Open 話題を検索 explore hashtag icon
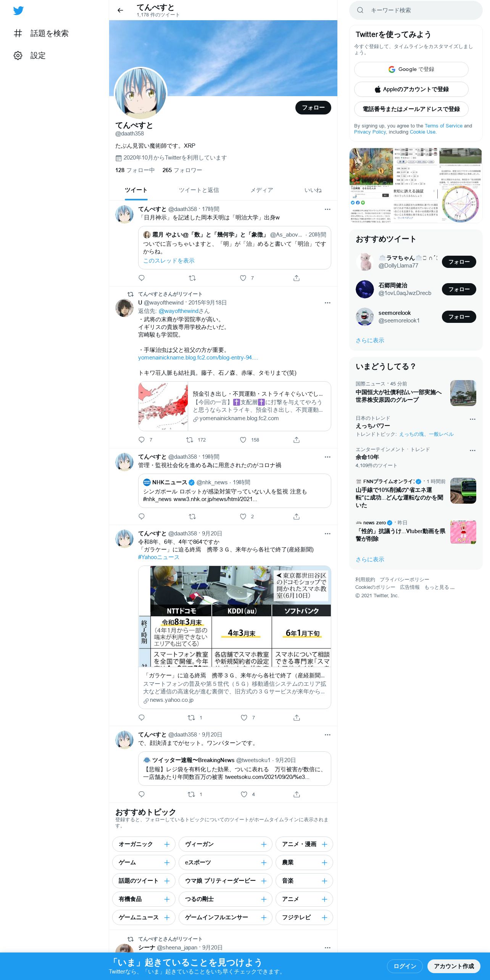490x980 pixels. (x=18, y=33)
